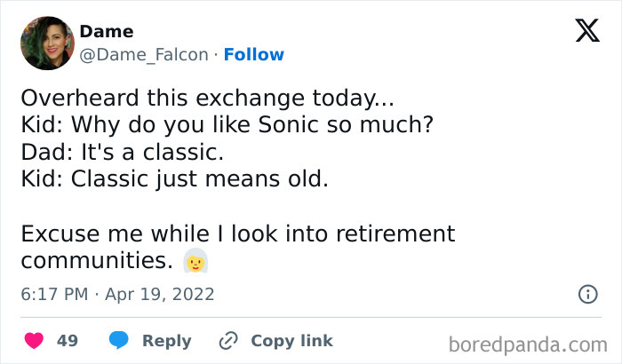Screen dimensions: 622x364
Task: Follow the Dame_Falcon account
Action: [x=254, y=54]
